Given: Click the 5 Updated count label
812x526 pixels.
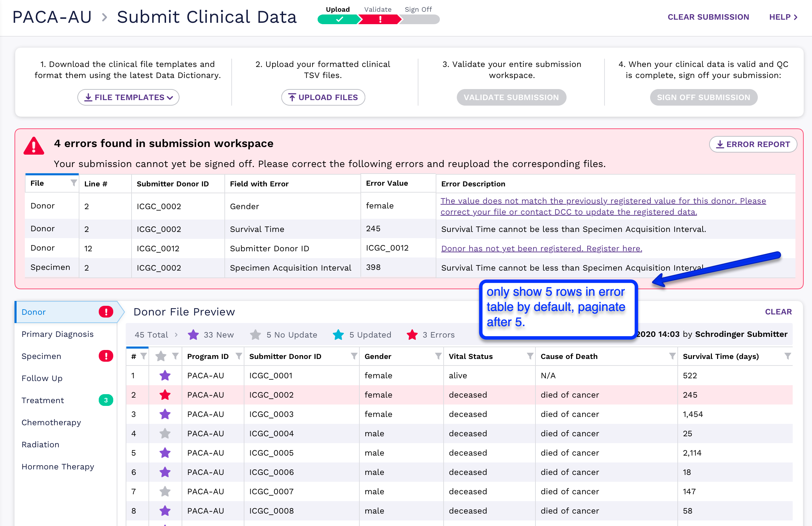Looking at the screenshot, I should click(x=370, y=335).
